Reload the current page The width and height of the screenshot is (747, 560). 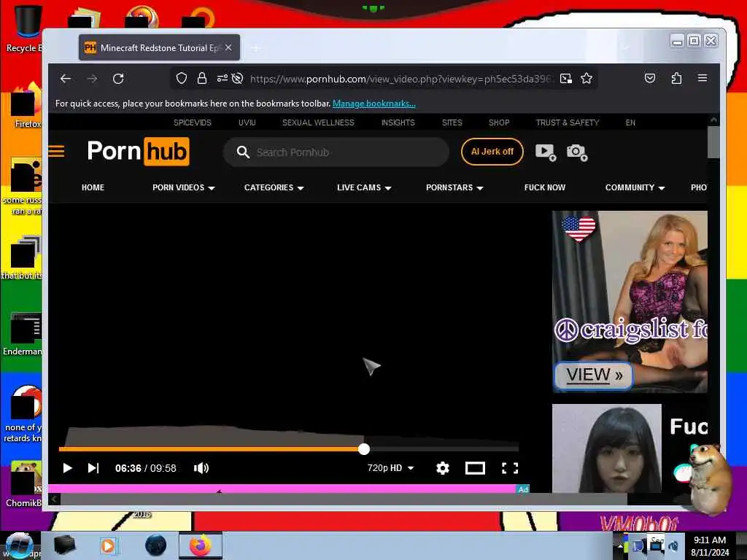[x=118, y=79]
